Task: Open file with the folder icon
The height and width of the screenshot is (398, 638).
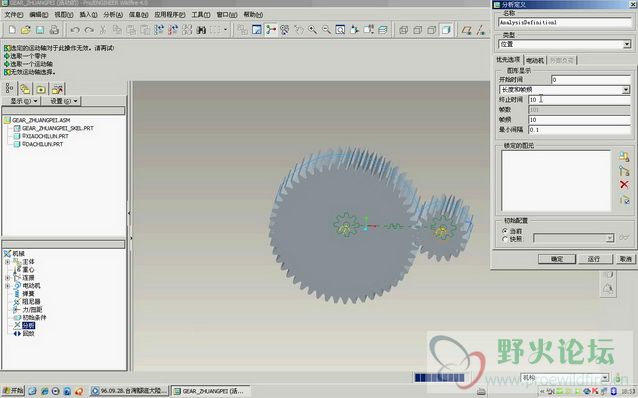Action: tap(26, 30)
